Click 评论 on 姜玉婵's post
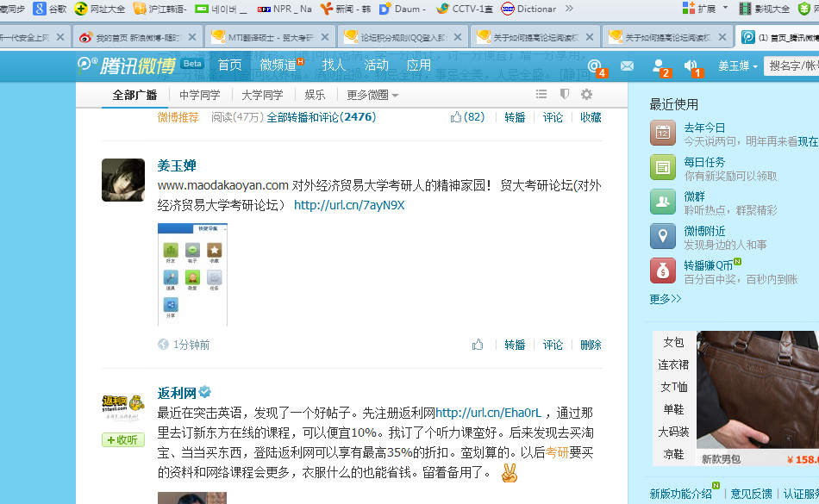This screenshot has width=819, height=504. [x=553, y=345]
